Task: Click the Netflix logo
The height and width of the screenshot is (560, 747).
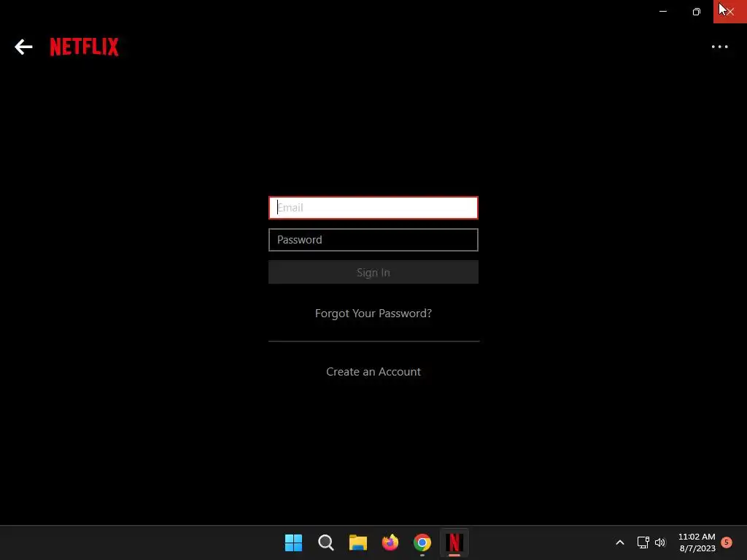Action: pyautogui.click(x=85, y=47)
